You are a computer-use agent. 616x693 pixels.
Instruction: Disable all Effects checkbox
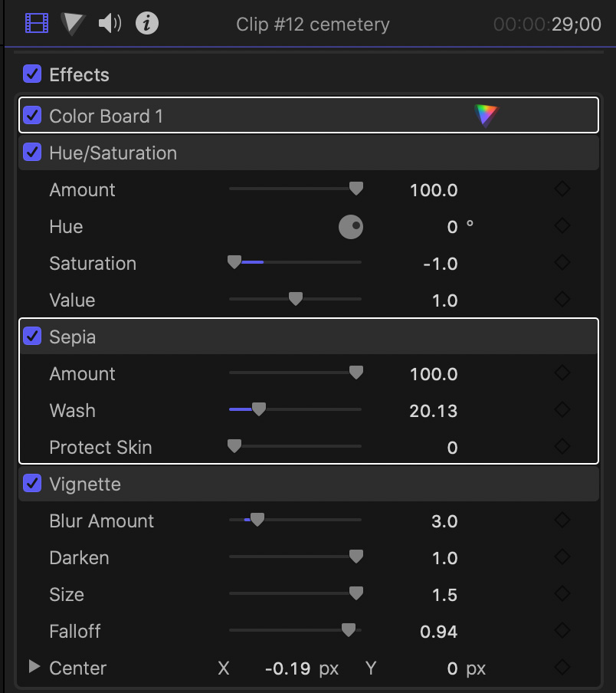pos(32,74)
